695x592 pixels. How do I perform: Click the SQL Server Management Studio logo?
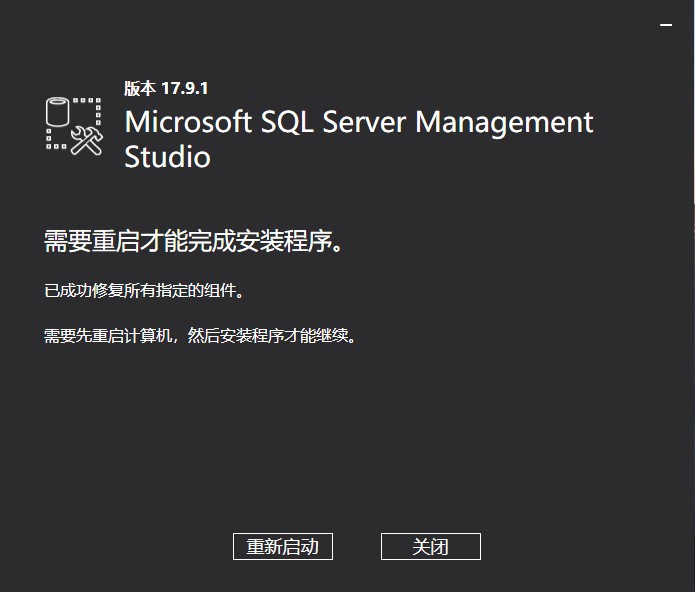pos(75,124)
